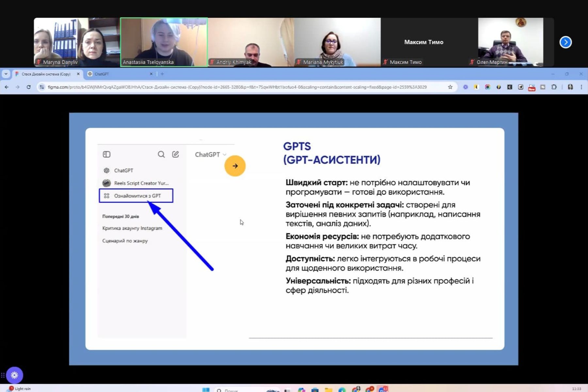Go back with the browser back arrow

pos(7,87)
